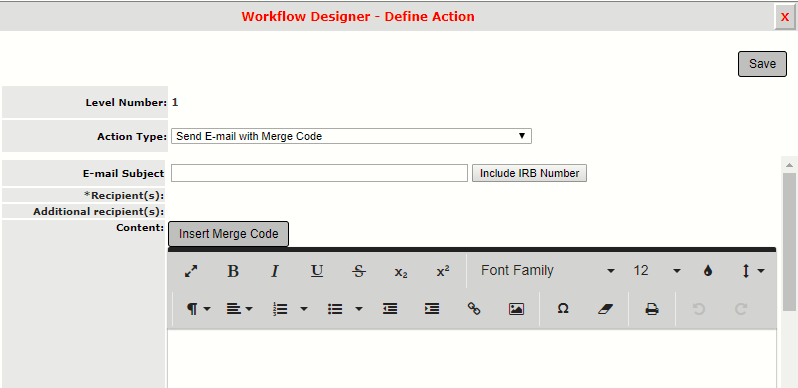798x388 pixels.
Task: Click the E-mail Subject label
Action: (x=123, y=173)
